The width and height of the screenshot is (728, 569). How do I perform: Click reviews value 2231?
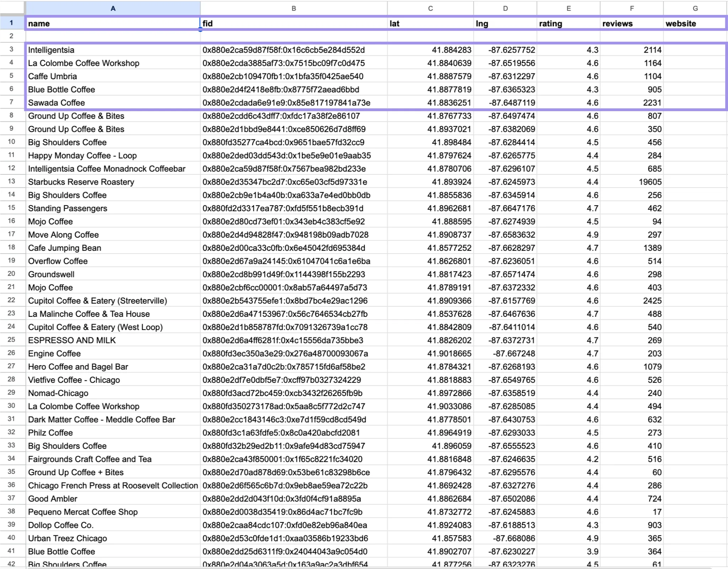[x=632, y=102]
